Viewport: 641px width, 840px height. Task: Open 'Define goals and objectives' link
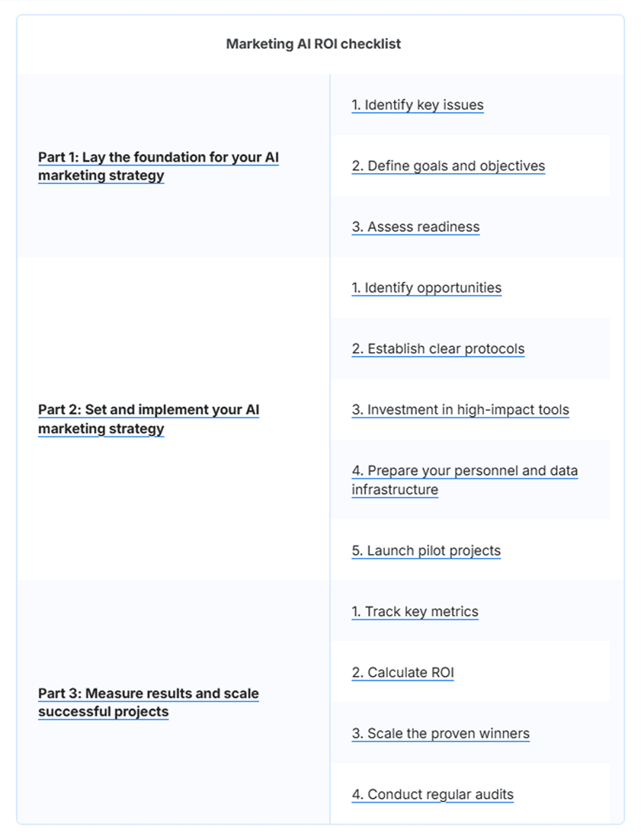[448, 166]
